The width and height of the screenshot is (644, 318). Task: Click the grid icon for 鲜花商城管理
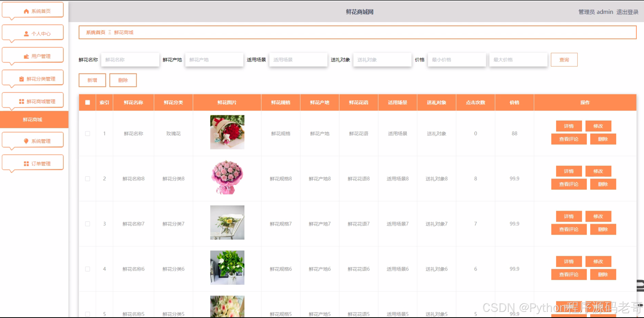click(x=21, y=101)
